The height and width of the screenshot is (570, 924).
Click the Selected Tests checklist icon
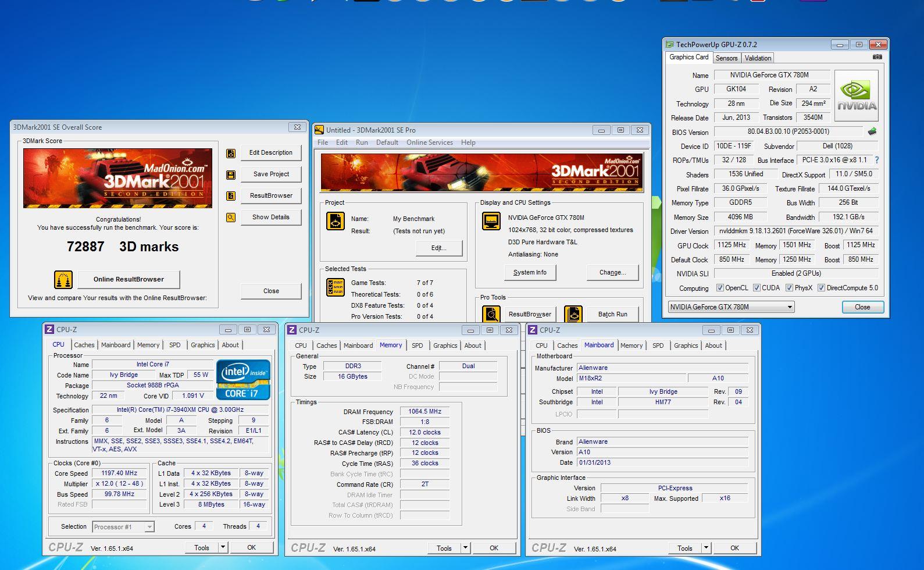coord(336,287)
